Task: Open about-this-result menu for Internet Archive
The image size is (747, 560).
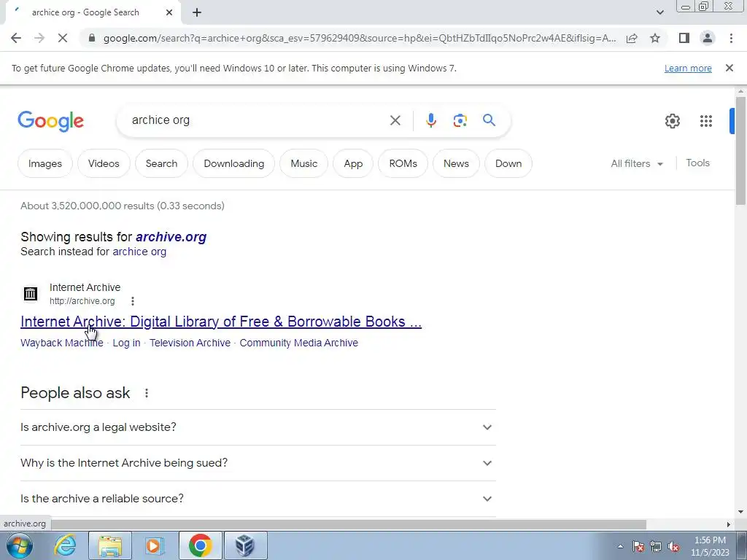Action: (x=133, y=301)
